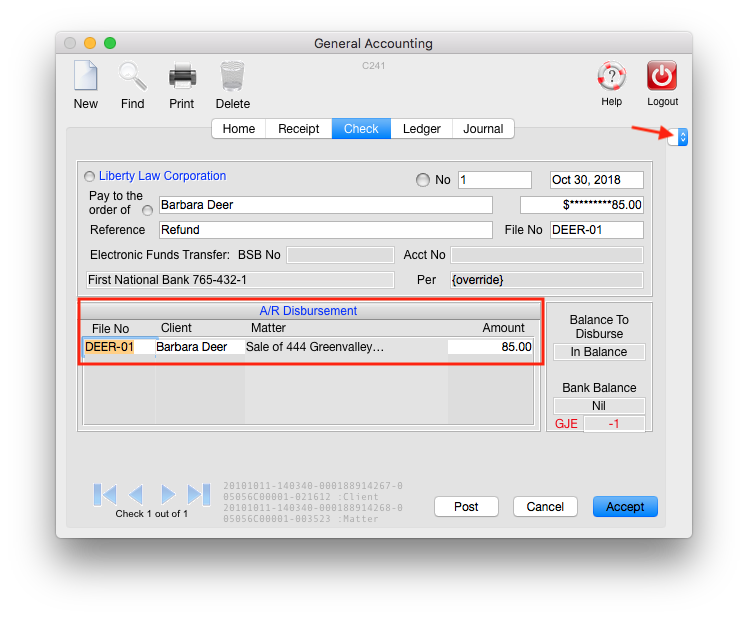Click the red Logout power icon
Image resolution: width=748 pixels, height=618 pixels.
(662, 76)
